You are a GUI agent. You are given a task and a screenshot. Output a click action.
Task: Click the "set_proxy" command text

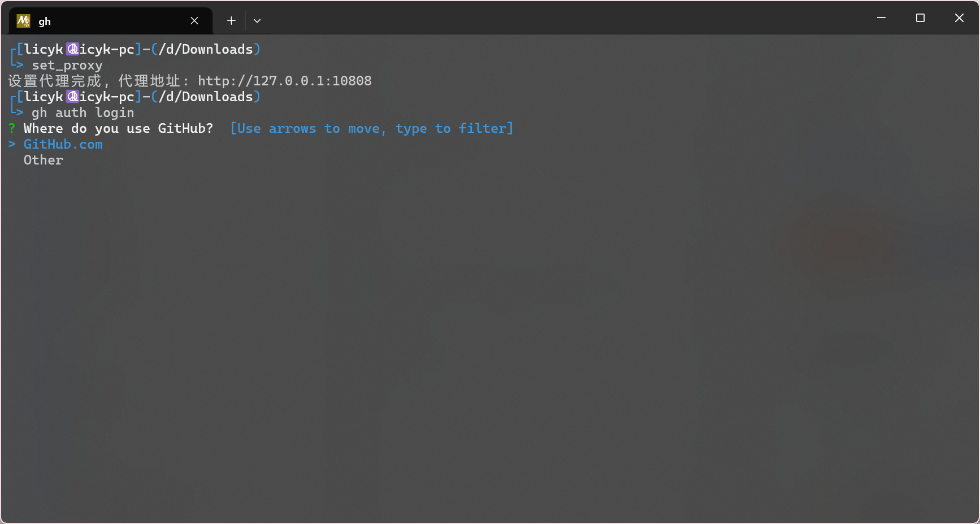(x=67, y=66)
